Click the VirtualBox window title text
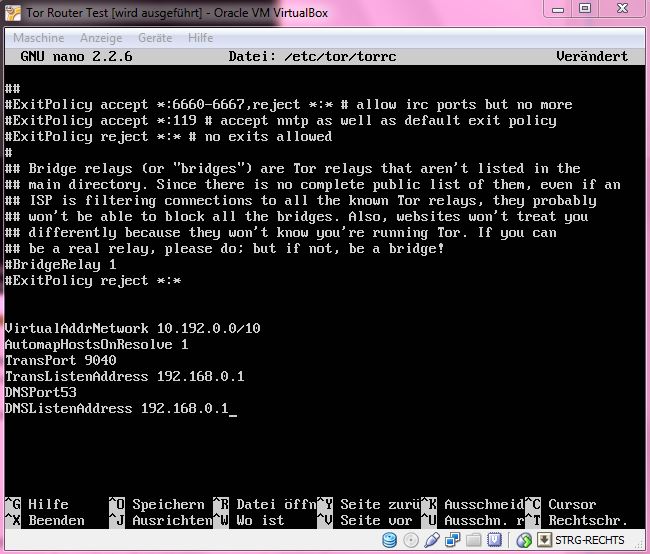The image size is (650, 554). pos(177,13)
